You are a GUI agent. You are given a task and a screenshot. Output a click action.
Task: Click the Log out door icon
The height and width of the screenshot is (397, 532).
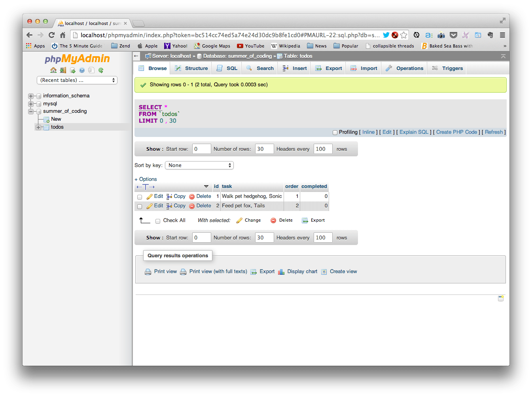pos(63,70)
